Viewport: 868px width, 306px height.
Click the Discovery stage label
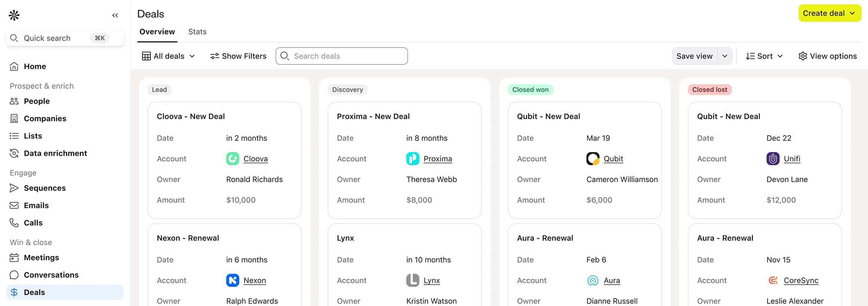click(348, 90)
